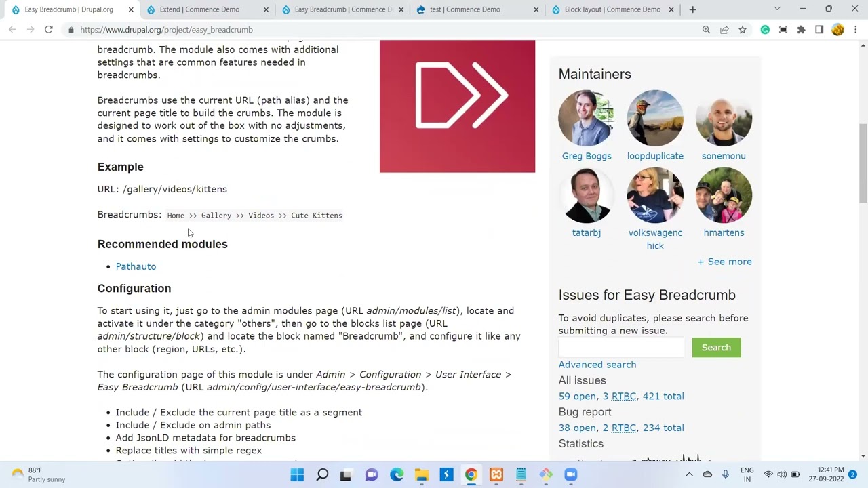
Task: Bookmark this page with star icon
Action: 743,30
